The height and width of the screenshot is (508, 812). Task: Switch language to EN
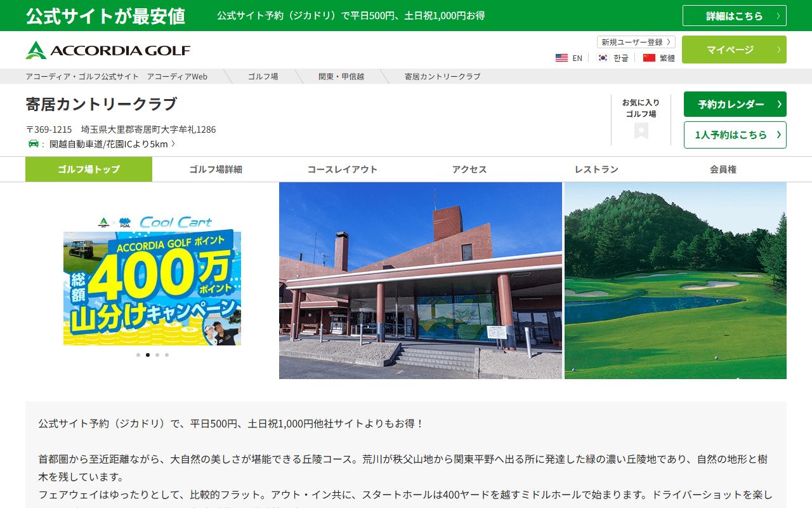pyautogui.click(x=577, y=58)
